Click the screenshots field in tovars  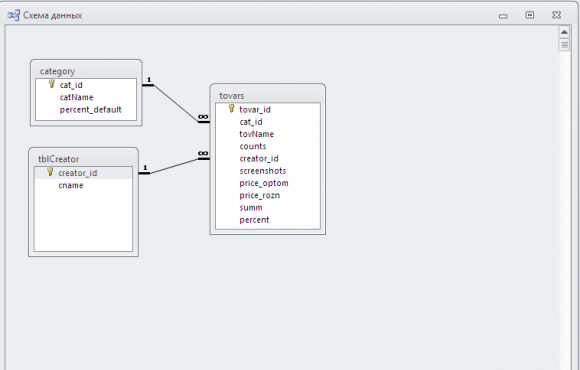268,171
